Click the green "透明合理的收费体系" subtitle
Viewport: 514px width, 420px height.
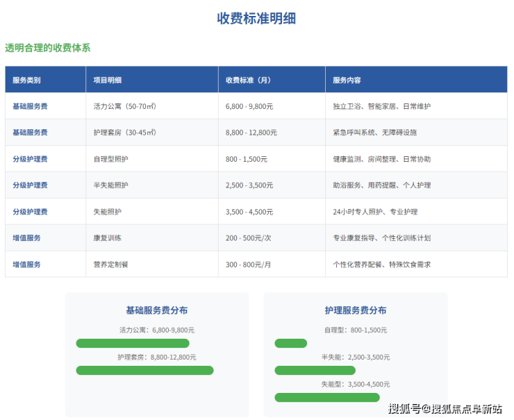[x=48, y=48]
